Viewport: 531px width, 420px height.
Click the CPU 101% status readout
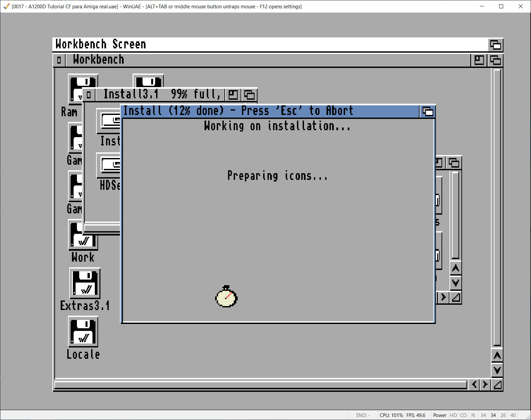[391, 415]
